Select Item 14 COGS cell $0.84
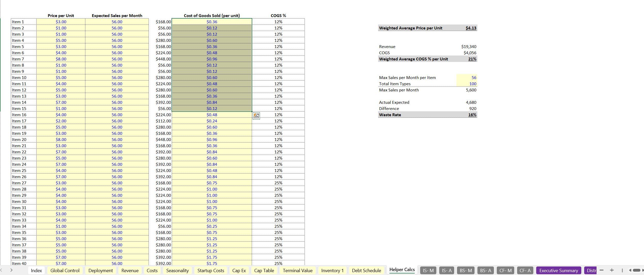 (x=212, y=102)
